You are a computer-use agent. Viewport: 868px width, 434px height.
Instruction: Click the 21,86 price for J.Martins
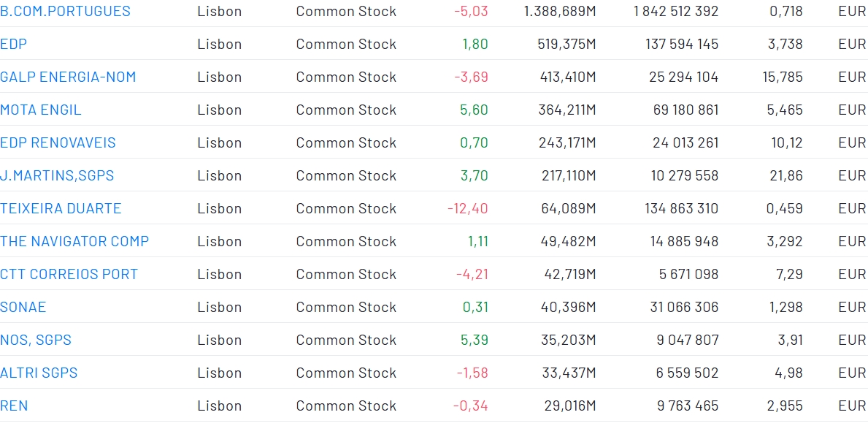pos(787,176)
